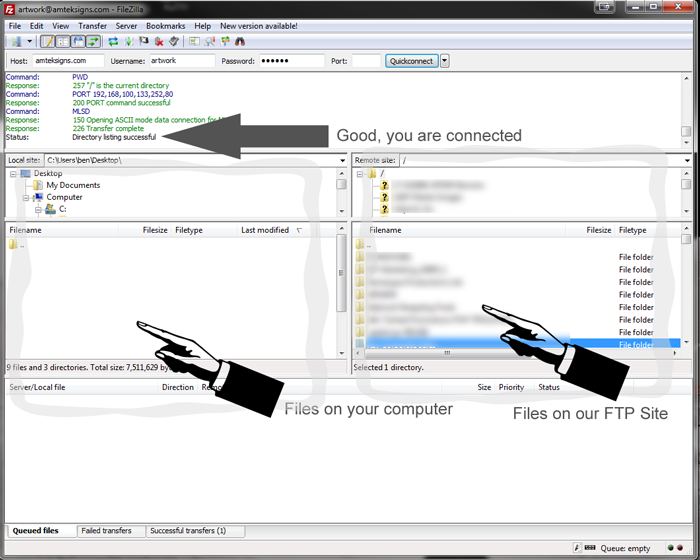Viewport: 700px width, 560px height.
Task: Click the green activity LED indicator
Action: tap(671, 548)
